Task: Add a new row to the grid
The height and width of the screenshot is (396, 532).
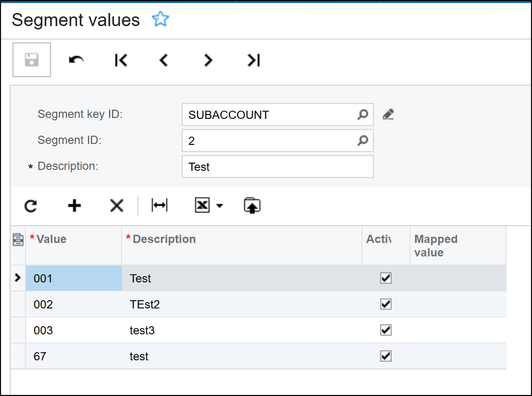Action: (75, 206)
